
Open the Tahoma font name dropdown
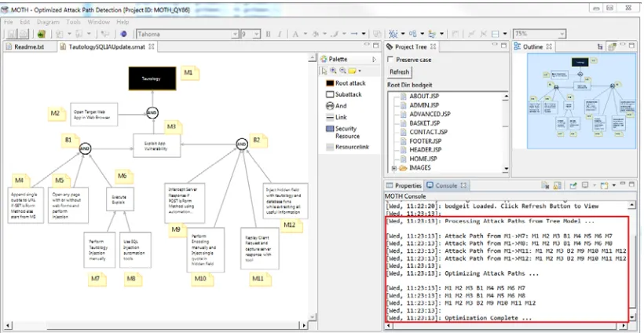click(235, 34)
